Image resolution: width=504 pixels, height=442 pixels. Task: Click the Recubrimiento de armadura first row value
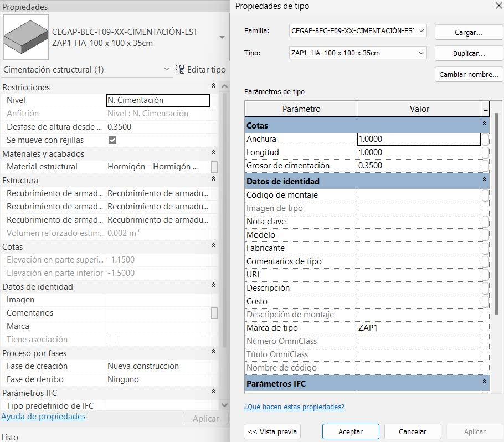click(x=158, y=193)
